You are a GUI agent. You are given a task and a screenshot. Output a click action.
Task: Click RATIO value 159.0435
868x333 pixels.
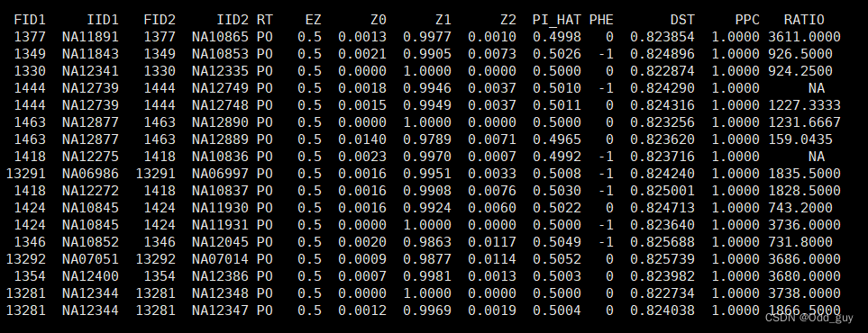[800, 139]
